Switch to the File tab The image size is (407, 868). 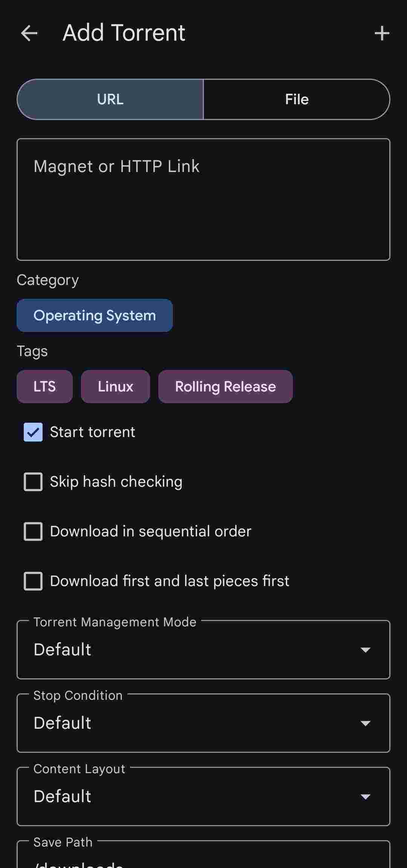pyautogui.click(x=297, y=99)
